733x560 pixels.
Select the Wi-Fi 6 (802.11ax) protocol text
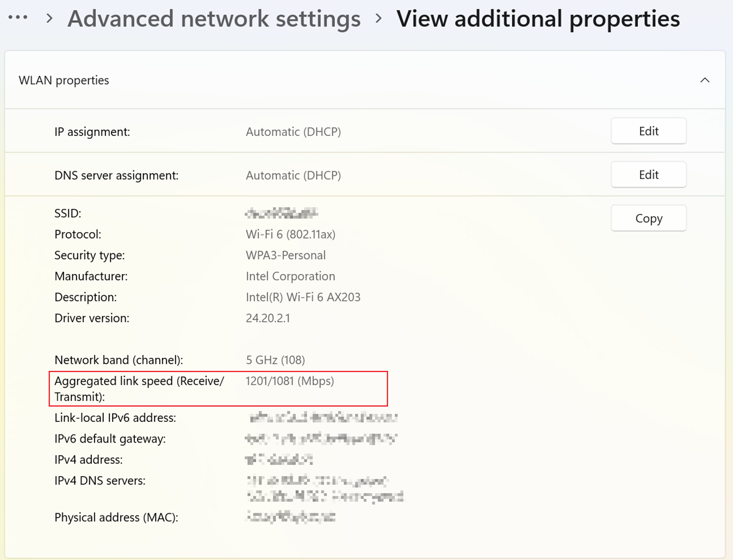pyautogui.click(x=290, y=234)
